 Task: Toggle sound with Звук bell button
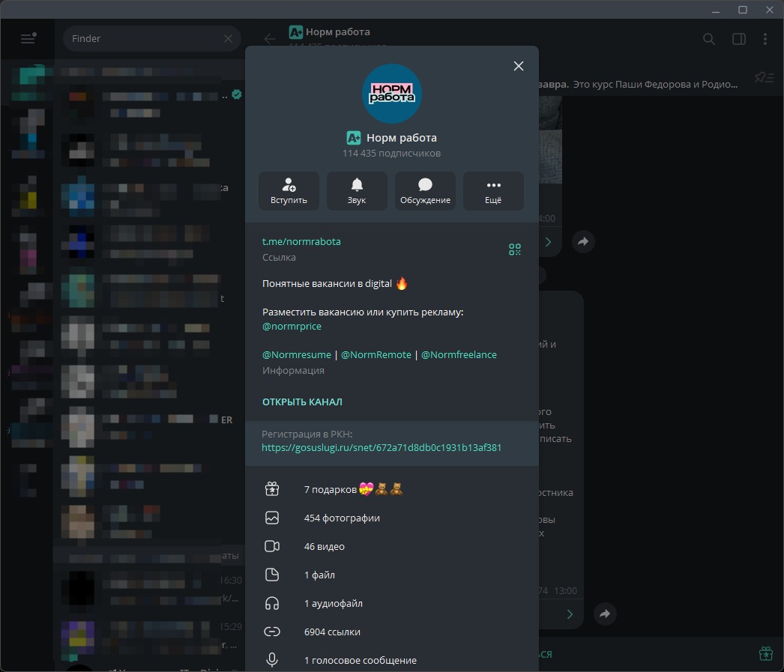[357, 191]
